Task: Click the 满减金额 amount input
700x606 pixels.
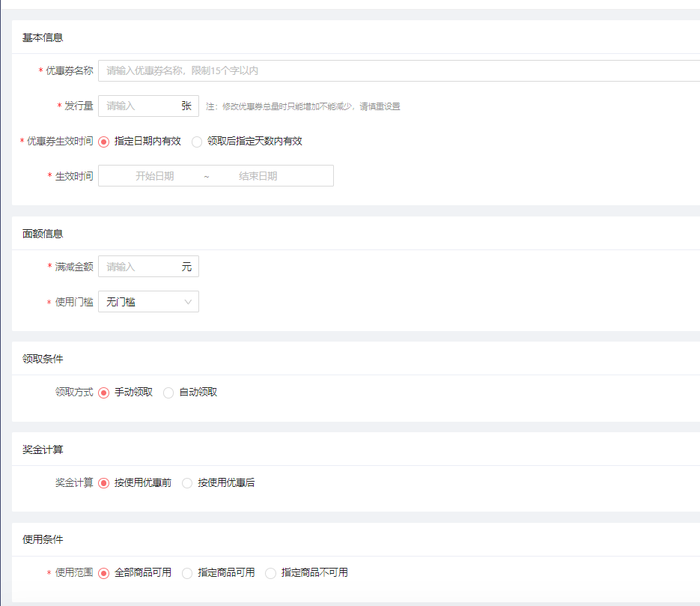Action: 139,267
